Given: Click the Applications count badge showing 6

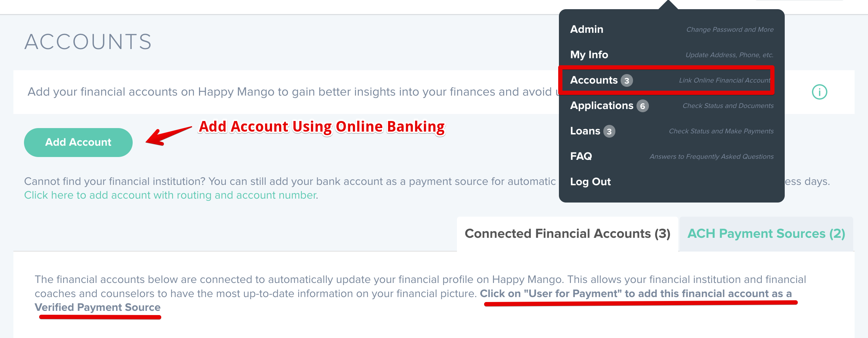Looking at the screenshot, I should [x=643, y=105].
